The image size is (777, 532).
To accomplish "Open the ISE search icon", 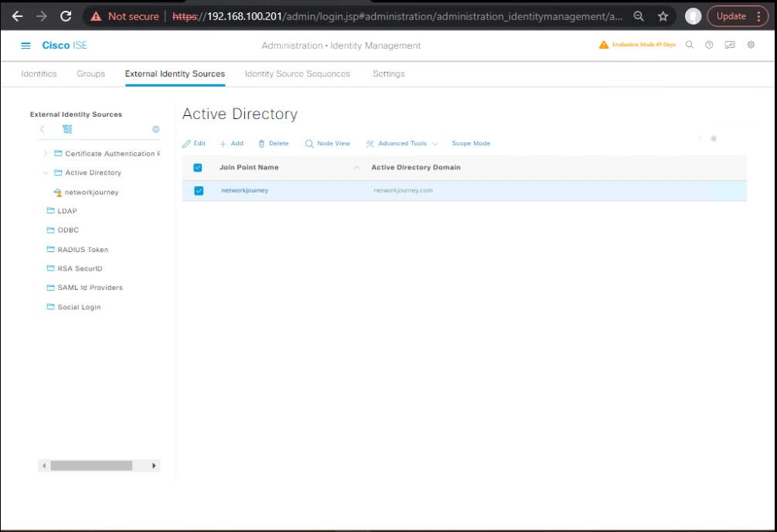I will tap(690, 45).
